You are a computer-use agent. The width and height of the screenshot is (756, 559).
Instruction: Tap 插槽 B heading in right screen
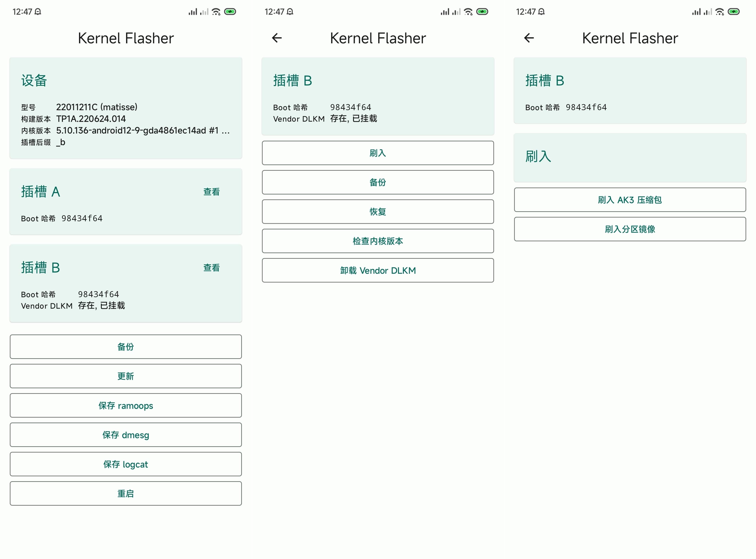point(545,81)
